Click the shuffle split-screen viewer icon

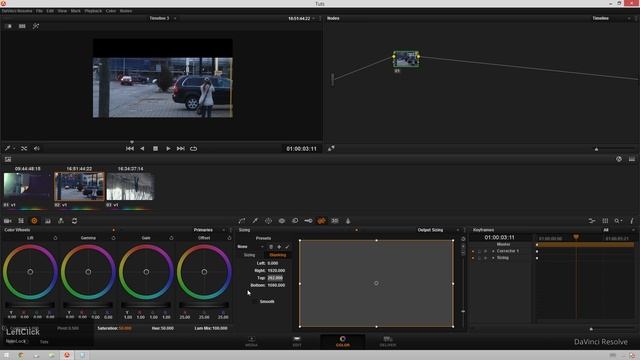click(x=24, y=149)
